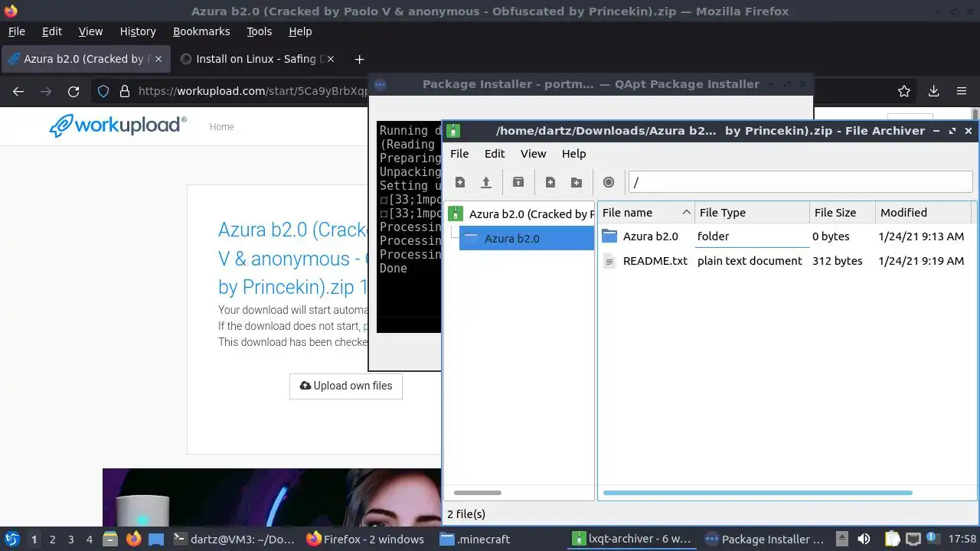Open Firefox Bookmarks menu
This screenshot has width=980, height=551.
(x=201, y=31)
